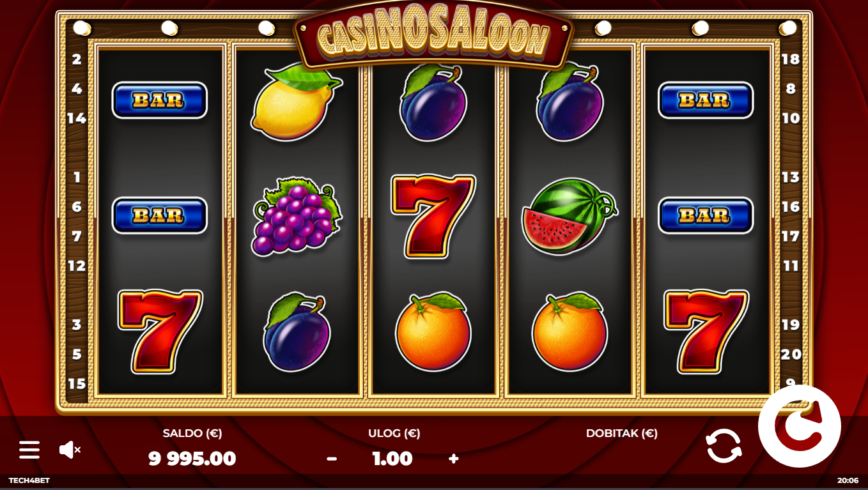Click the 1.00 bet amount value
This screenshot has width=868, height=490.
tap(392, 458)
